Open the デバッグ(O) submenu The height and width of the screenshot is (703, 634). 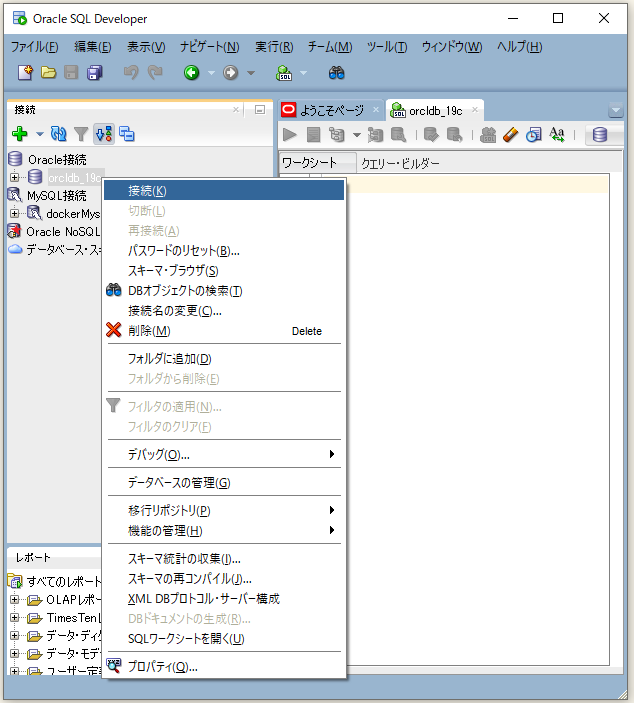[x=224, y=455]
